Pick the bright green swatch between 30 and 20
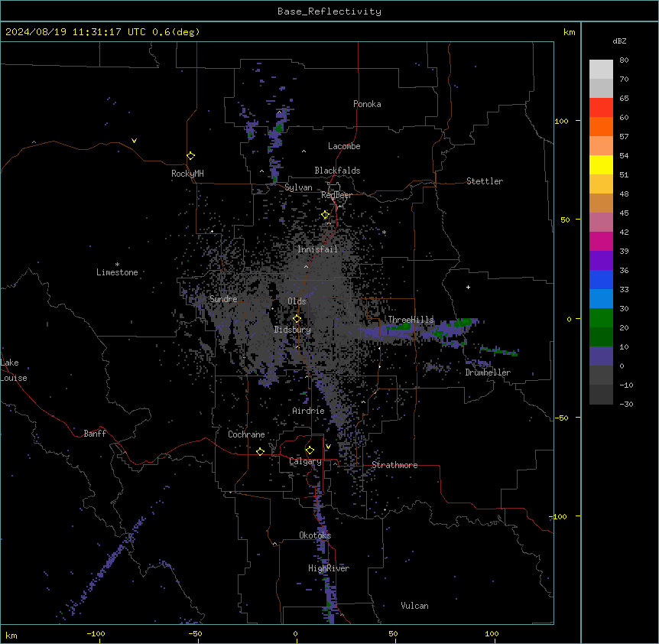The width and height of the screenshot is (659, 644). [x=601, y=318]
